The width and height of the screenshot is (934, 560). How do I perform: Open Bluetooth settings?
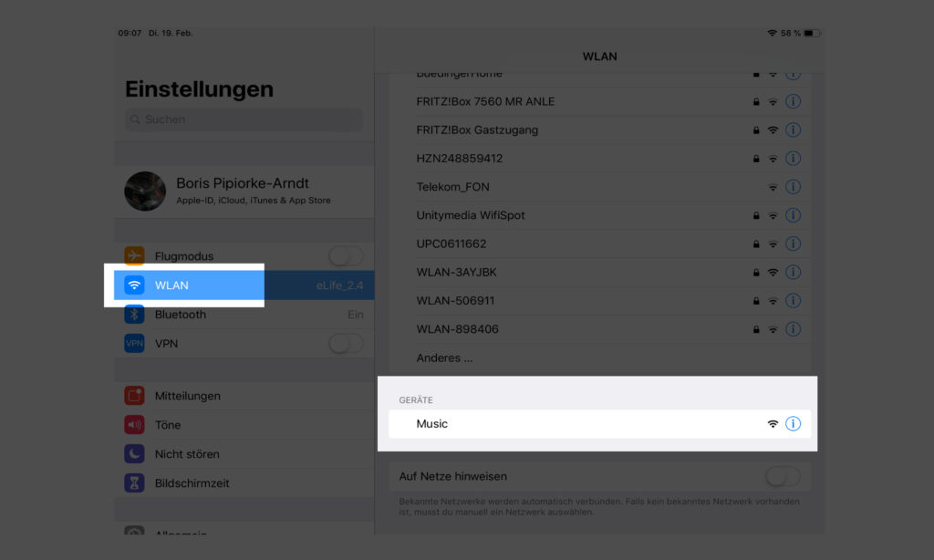tap(244, 314)
